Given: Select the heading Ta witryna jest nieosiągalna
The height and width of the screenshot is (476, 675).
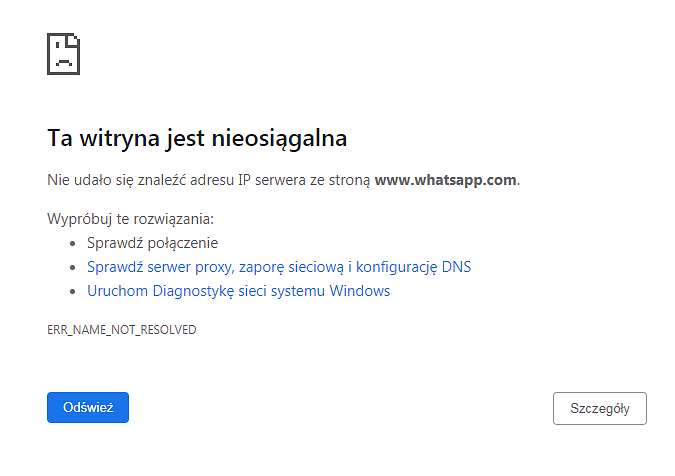Looking at the screenshot, I should (x=197, y=139).
